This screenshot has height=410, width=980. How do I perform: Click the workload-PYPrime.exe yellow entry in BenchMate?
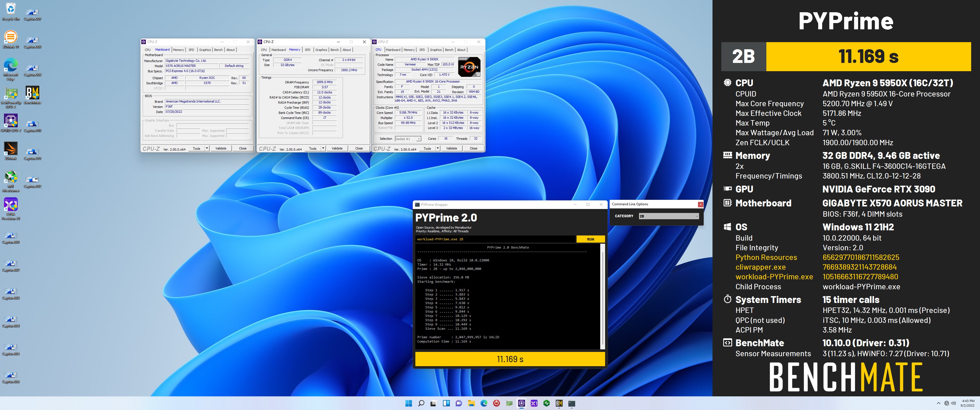pyautogui.click(x=774, y=277)
